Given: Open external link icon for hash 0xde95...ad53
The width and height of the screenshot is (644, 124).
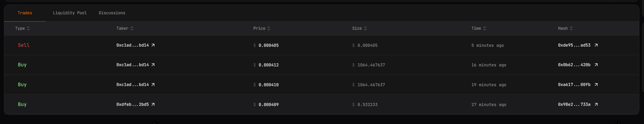Looking at the screenshot, I should coord(596,45).
